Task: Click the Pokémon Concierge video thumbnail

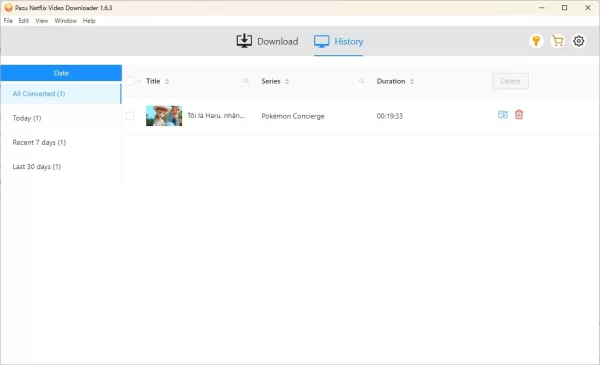Action: [164, 116]
